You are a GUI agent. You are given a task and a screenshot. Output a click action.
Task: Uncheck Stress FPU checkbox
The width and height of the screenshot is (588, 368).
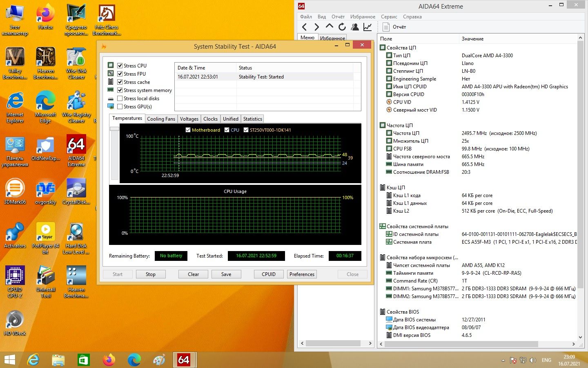pos(120,74)
